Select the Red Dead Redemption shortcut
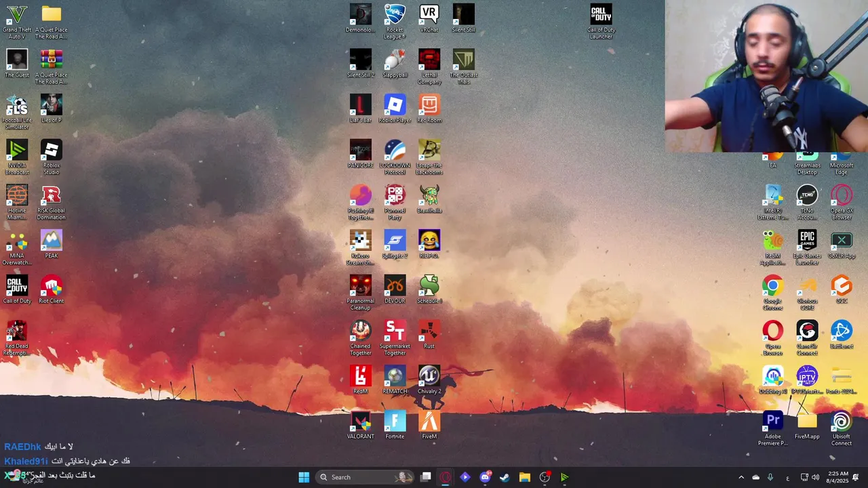 pos(17,338)
